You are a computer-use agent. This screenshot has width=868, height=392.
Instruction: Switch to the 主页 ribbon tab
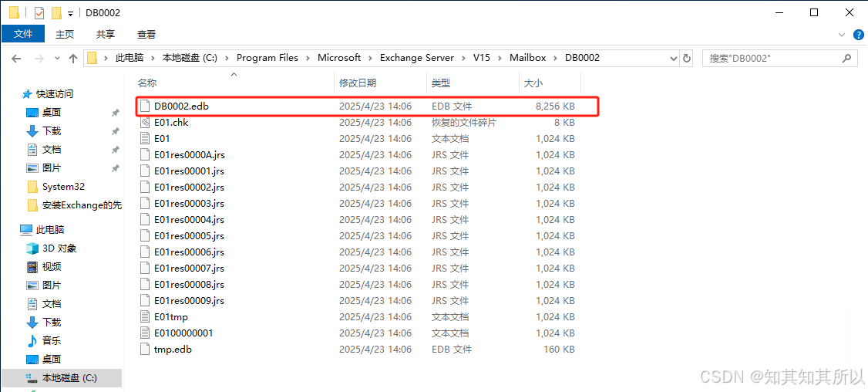[x=65, y=34]
